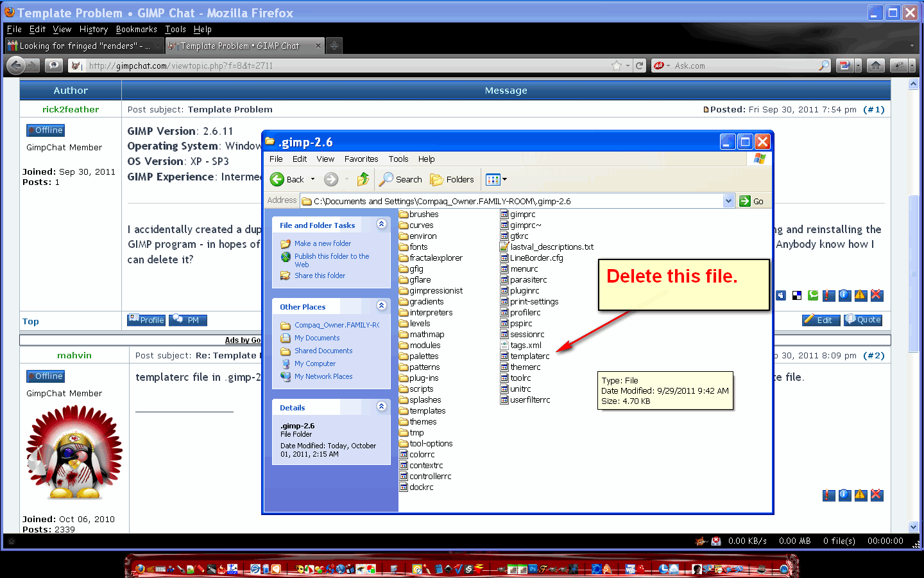This screenshot has width=924, height=578.
Task: Click the yellow warning icon in mahvin's post
Action: coord(860,495)
